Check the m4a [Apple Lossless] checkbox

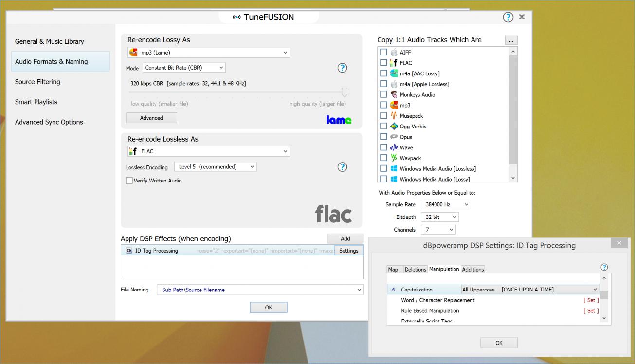click(383, 84)
